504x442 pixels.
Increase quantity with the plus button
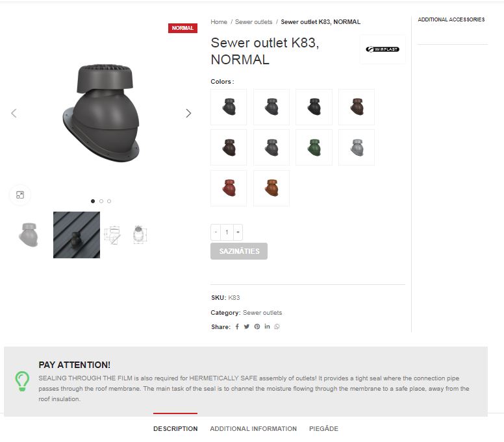[x=238, y=232]
